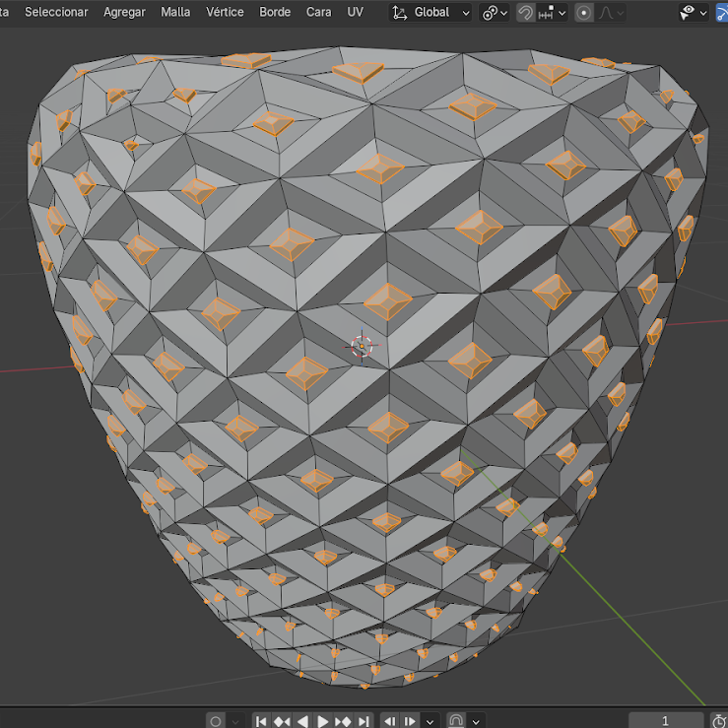Image resolution: width=728 pixels, height=728 pixels.
Task: Open the Vértice menu
Action: tap(225, 12)
